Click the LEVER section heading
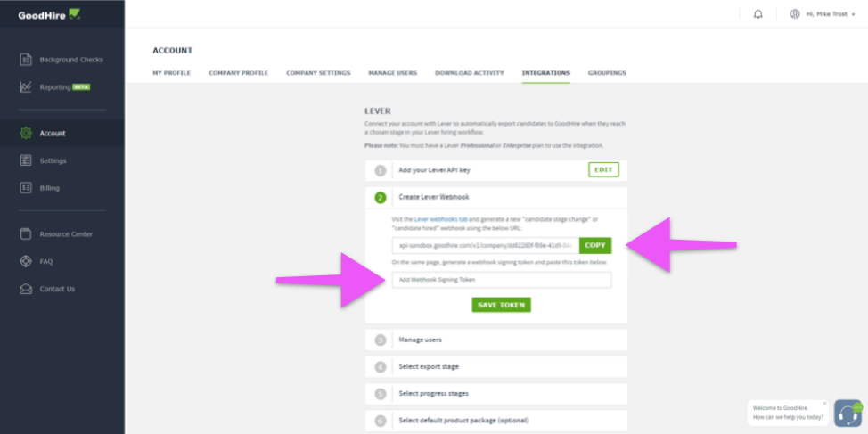This screenshot has height=434, width=868. (378, 111)
